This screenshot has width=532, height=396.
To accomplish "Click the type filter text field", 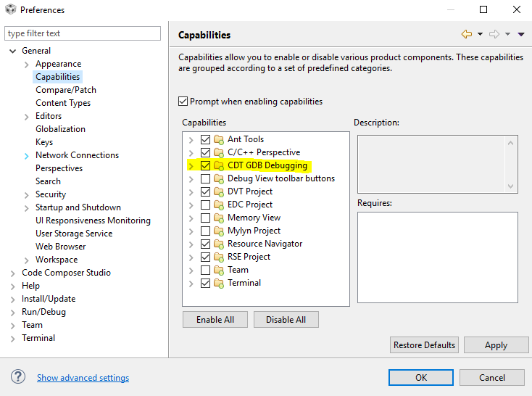I will [x=83, y=33].
